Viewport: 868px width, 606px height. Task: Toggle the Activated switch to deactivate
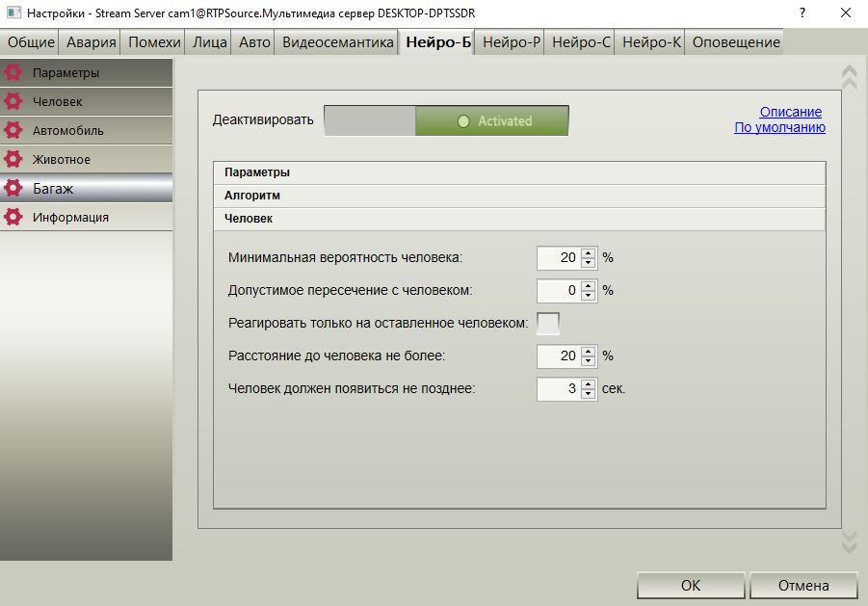tap(446, 120)
